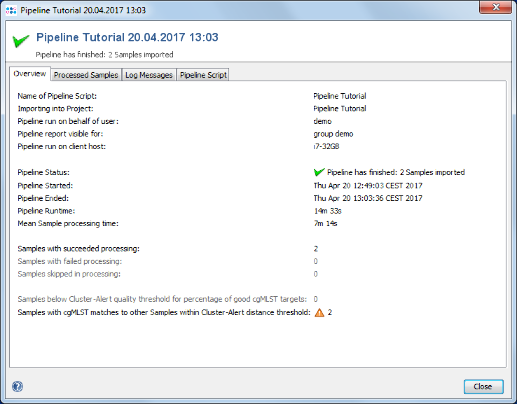This screenshot has width=517, height=404.
Task: Open the Pipeline Script tab
Action: click(203, 75)
